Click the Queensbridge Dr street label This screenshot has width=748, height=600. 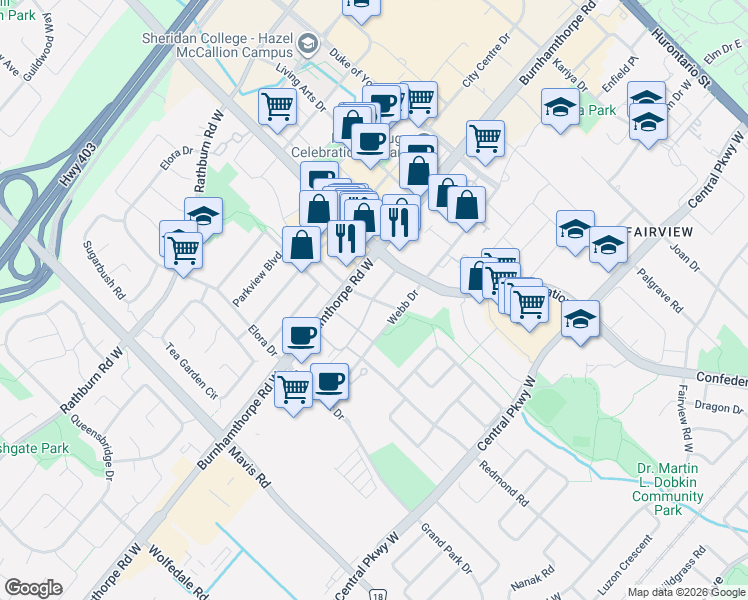coord(93,447)
